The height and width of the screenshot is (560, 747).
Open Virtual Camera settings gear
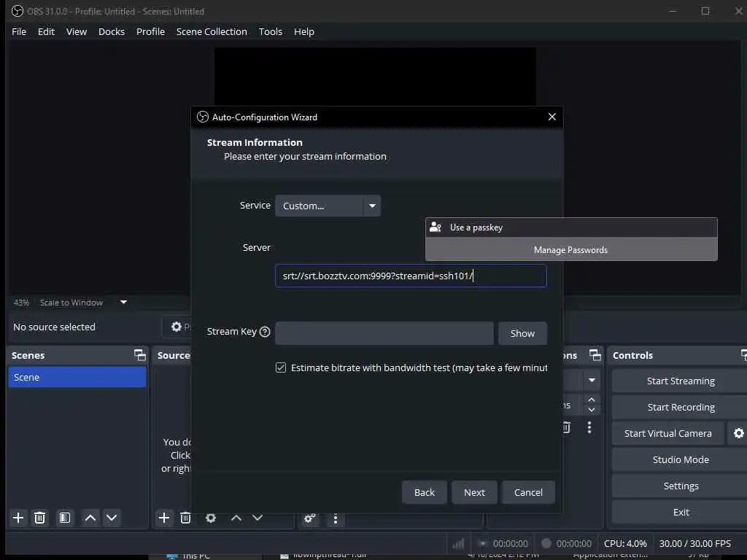coord(738,433)
